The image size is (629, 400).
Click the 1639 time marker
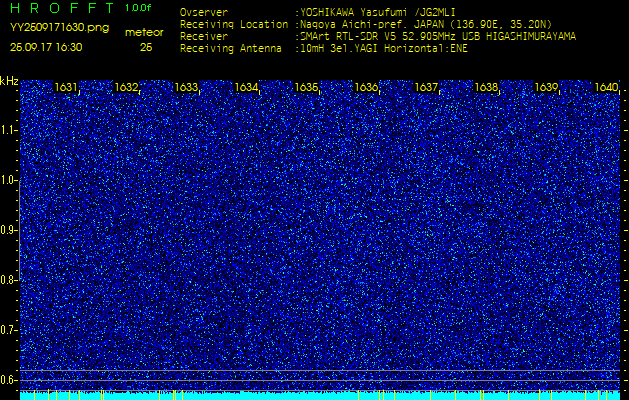(x=546, y=87)
